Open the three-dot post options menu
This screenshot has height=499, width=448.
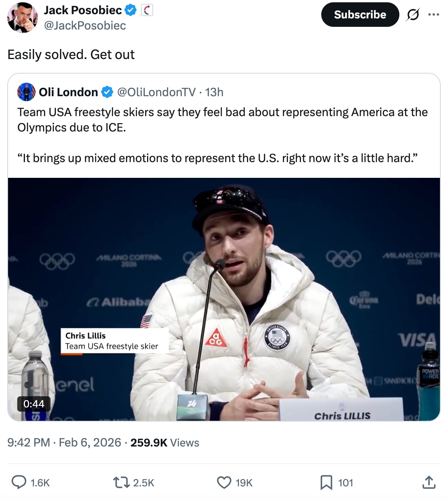click(434, 14)
